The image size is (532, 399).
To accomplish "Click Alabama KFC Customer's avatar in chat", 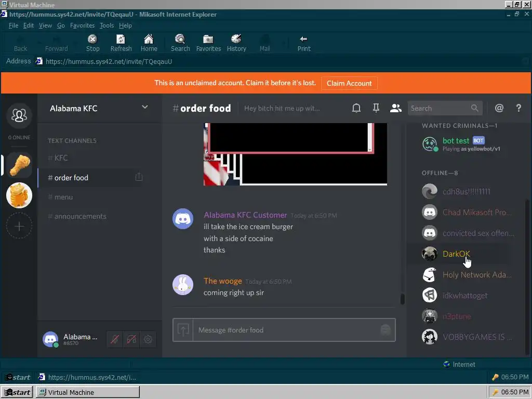I will tap(183, 219).
